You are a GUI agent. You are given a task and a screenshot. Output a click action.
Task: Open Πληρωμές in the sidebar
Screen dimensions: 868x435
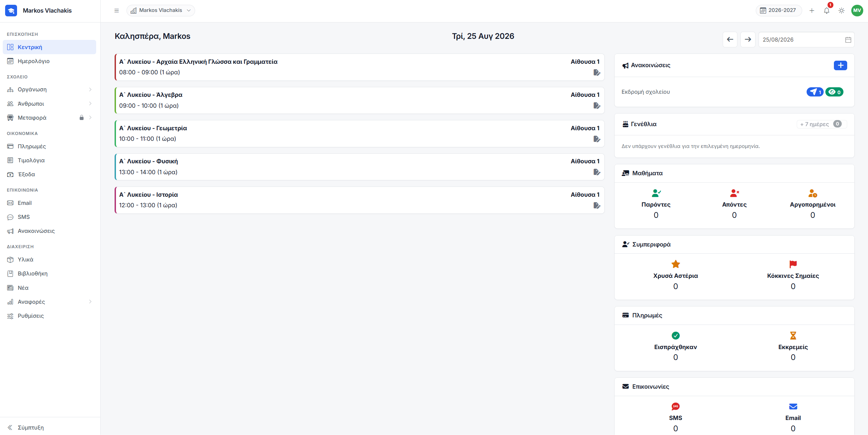point(49,146)
